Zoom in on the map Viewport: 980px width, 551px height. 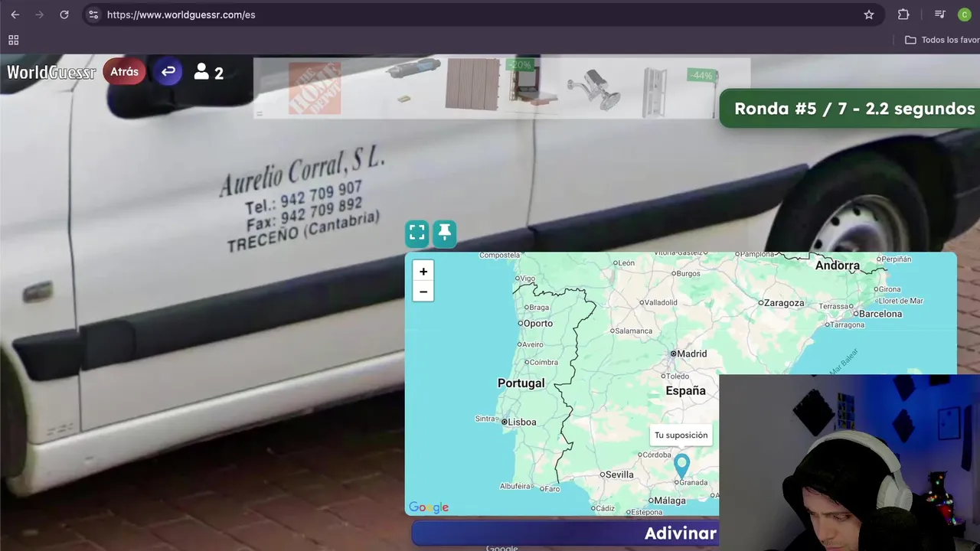click(x=423, y=271)
